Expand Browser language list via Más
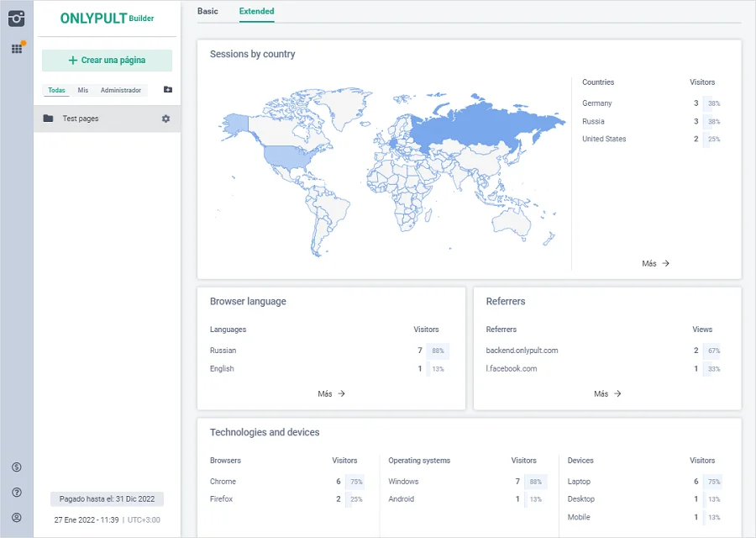Screen dimensions: 756x538 click(331, 393)
